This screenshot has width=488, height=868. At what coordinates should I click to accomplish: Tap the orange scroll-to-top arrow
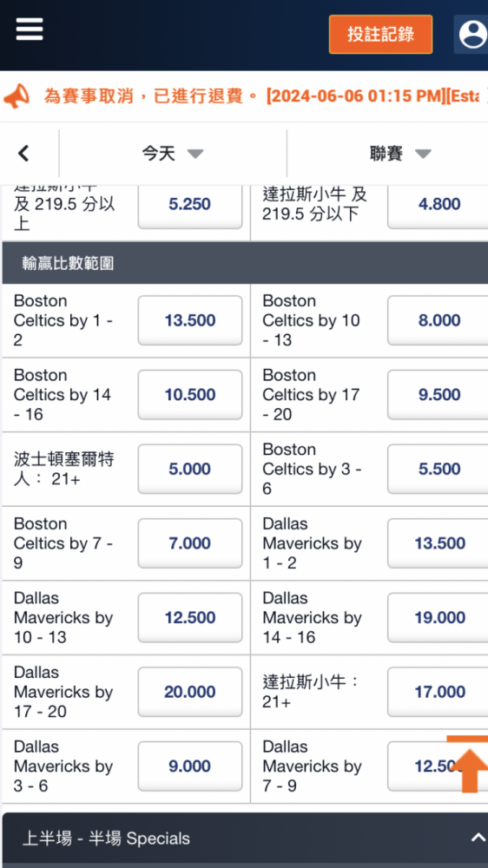468,764
